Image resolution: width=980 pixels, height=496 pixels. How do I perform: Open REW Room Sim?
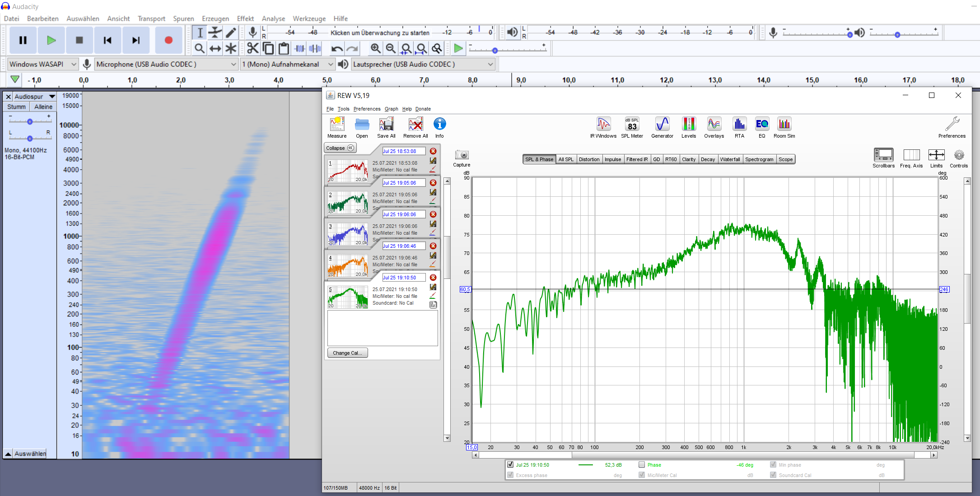point(784,128)
